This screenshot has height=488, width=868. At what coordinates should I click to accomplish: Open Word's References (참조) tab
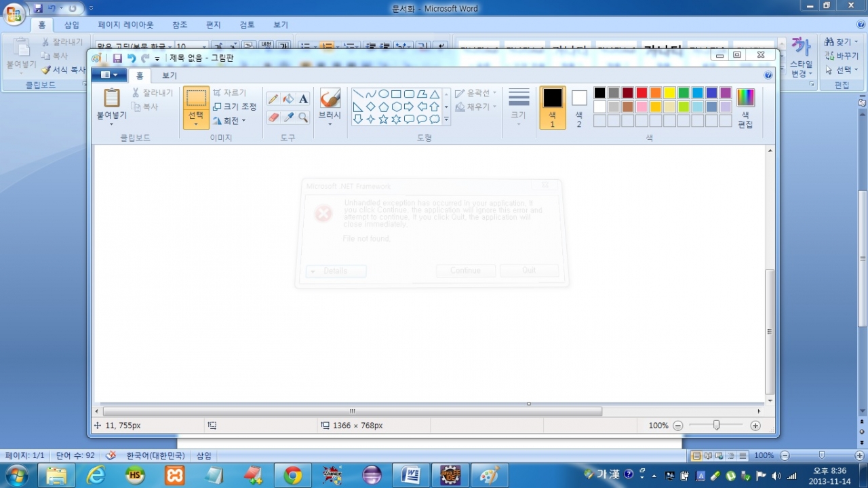tap(180, 24)
